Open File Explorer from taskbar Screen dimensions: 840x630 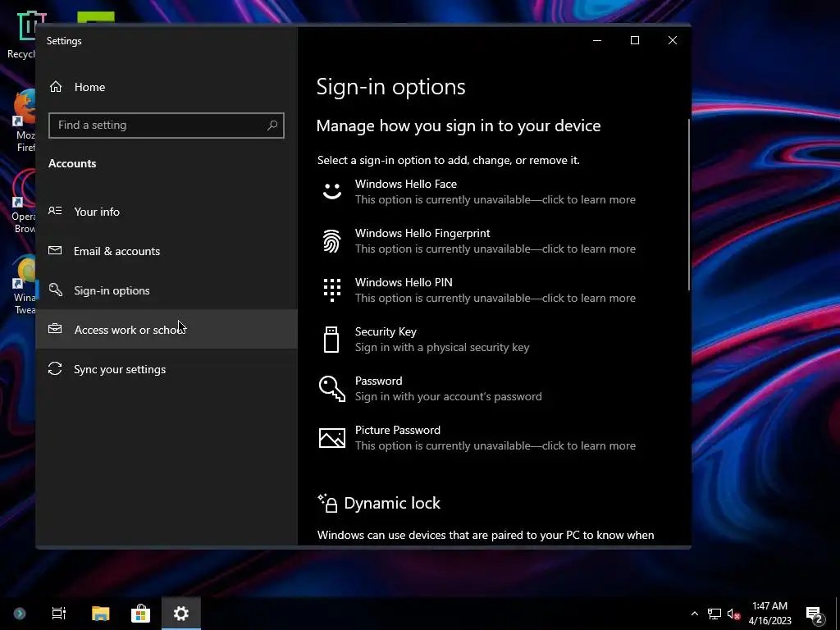tap(100, 614)
